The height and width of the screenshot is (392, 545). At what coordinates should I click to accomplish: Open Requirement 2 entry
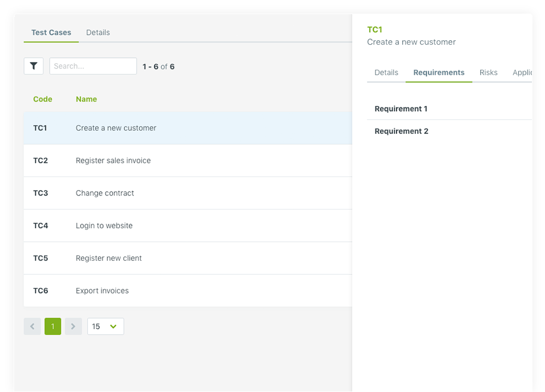click(x=450, y=131)
